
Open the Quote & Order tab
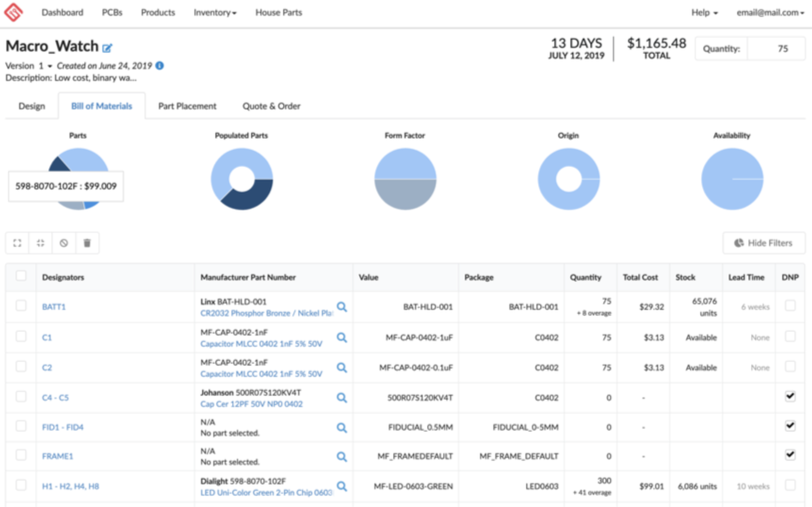[271, 106]
